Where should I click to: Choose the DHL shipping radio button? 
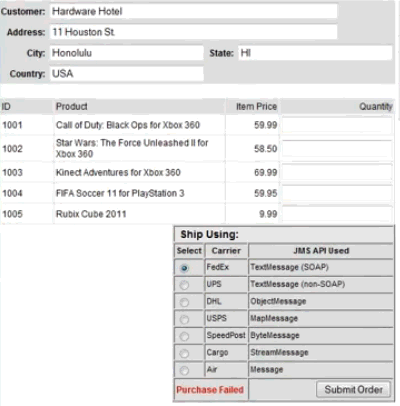(184, 302)
